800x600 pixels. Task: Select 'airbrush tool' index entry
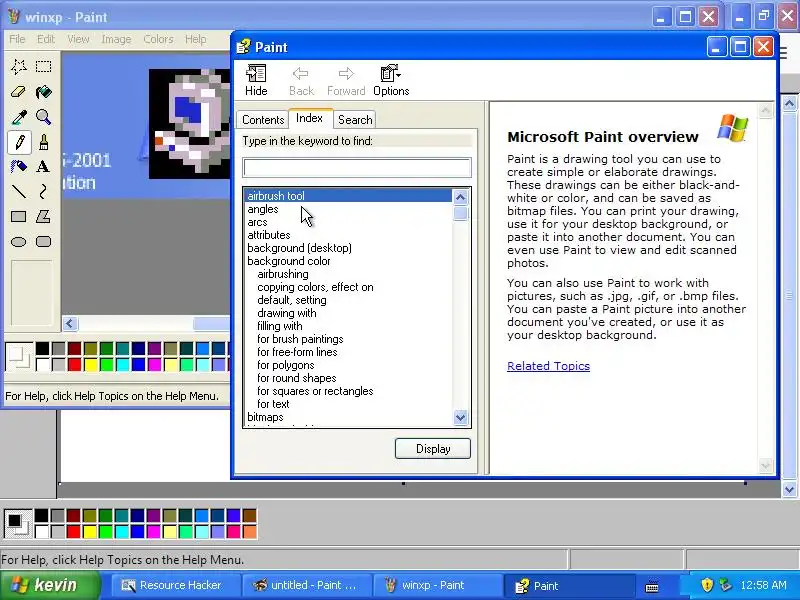point(348,196)
